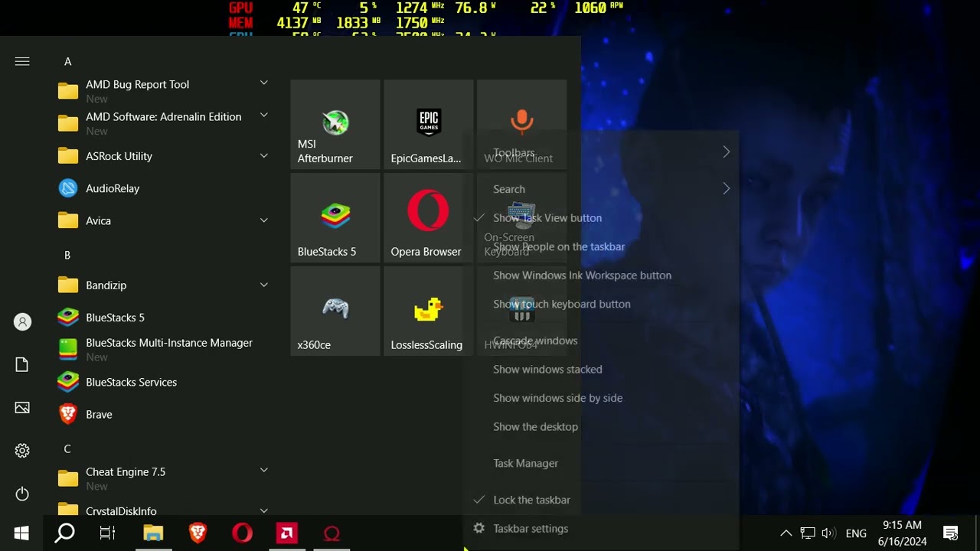Click Task View button on taskbar

click(x=108, y=533)
